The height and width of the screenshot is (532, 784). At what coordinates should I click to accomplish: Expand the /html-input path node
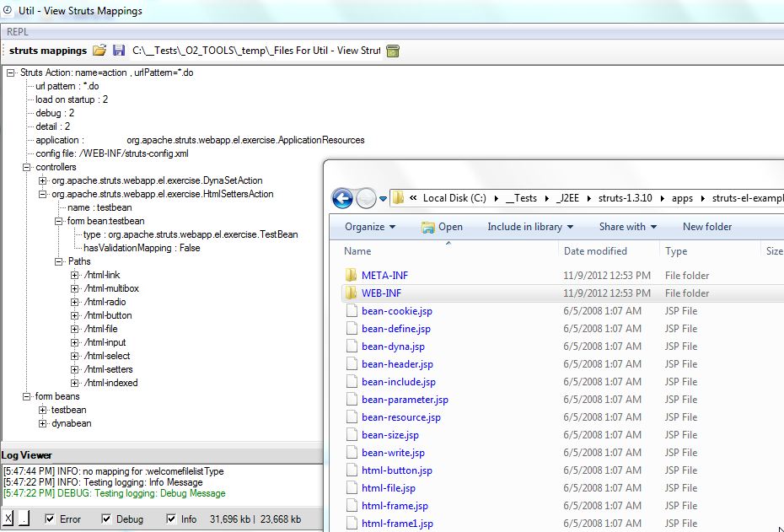click(74, 343)
